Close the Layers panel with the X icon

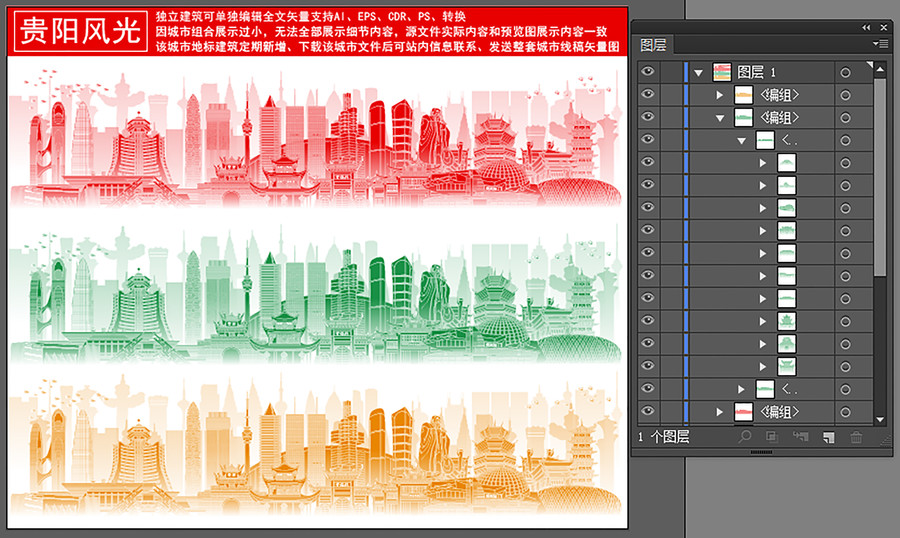point(884,27)
